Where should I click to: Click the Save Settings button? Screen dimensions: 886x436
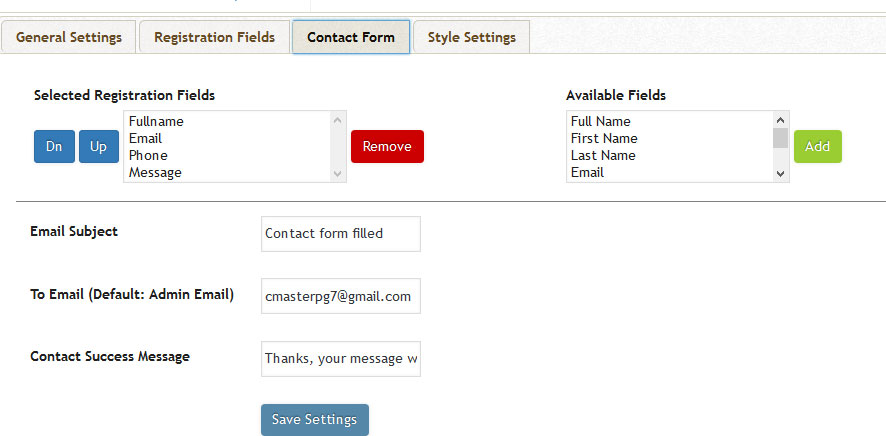pyautogui.click(x=315, y=420)
